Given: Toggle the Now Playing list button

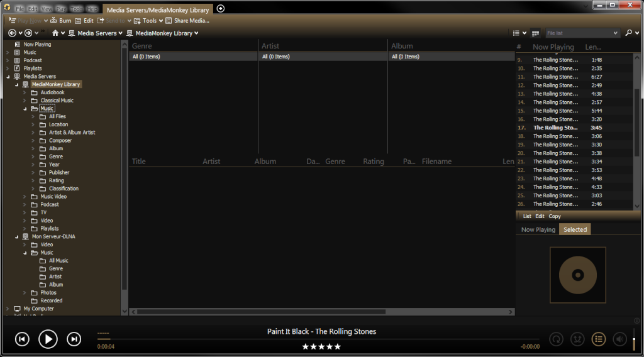Looking at the screenshot, I should point(599,339).
